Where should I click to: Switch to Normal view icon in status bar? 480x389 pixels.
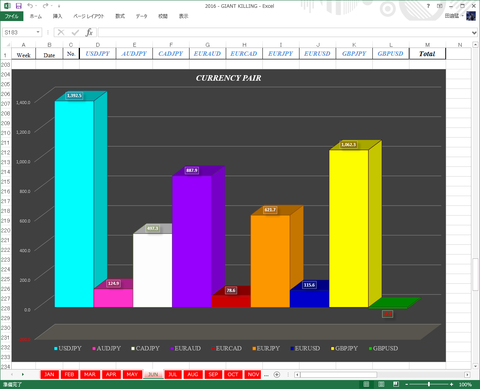click(x=366, y=384)
